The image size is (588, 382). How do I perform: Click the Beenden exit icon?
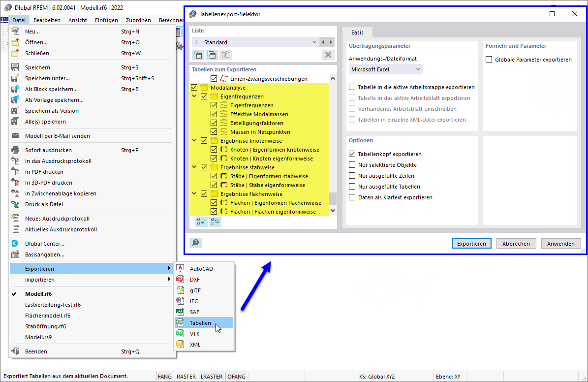(15, 351)
